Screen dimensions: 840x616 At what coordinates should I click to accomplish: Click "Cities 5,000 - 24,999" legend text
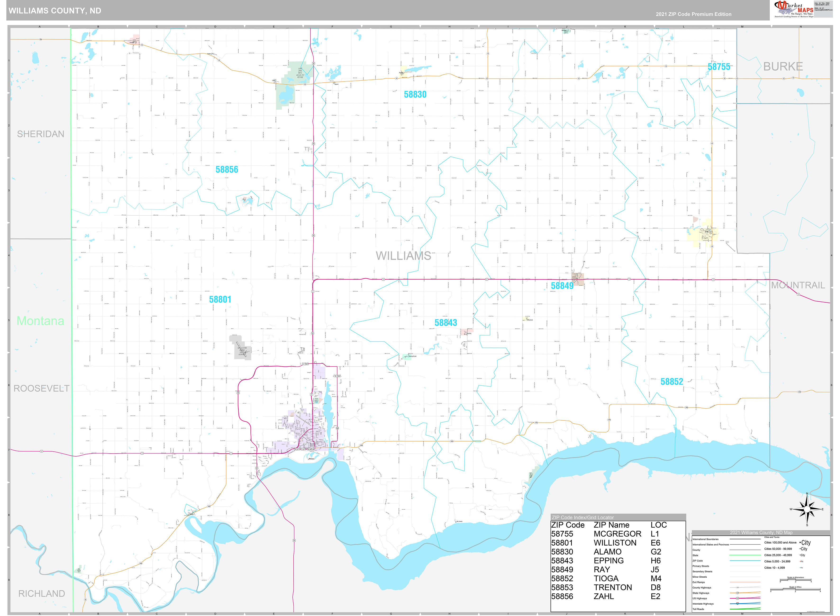777,561
